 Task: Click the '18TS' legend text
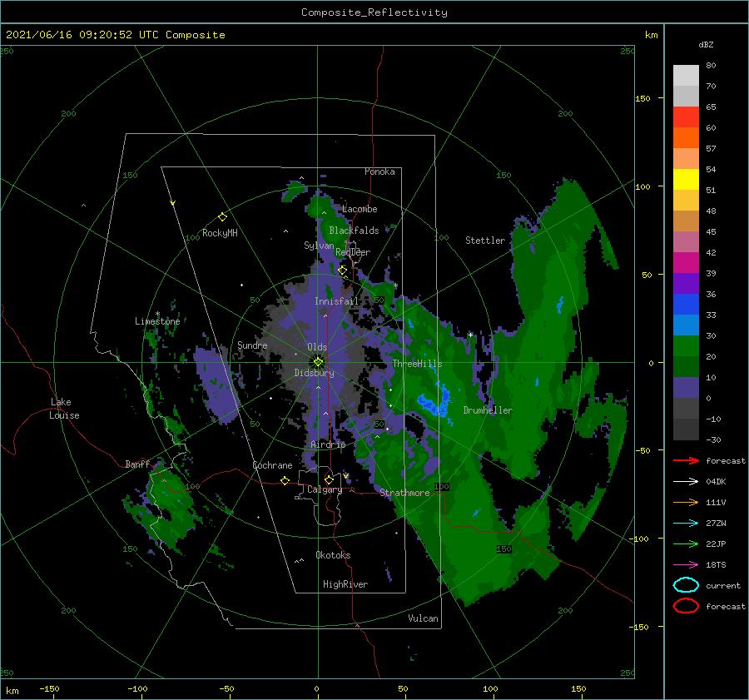(716, 565)
